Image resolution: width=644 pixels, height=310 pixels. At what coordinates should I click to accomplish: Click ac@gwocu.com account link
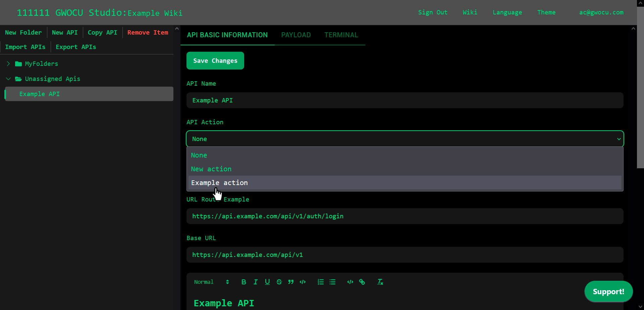coord(601,12)
